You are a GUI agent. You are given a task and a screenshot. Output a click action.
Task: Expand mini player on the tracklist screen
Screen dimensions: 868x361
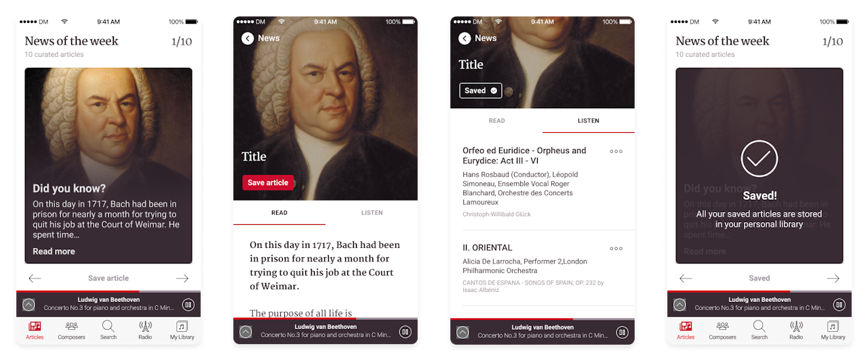(x=462, y=332)
